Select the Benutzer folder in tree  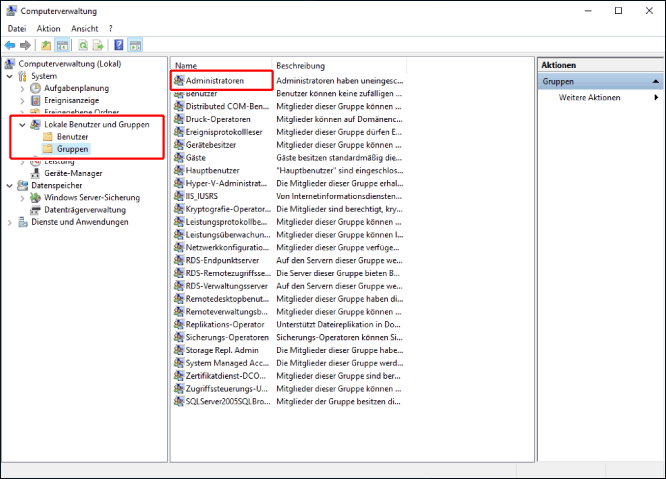pyautogui.click(x=72, y=136)
